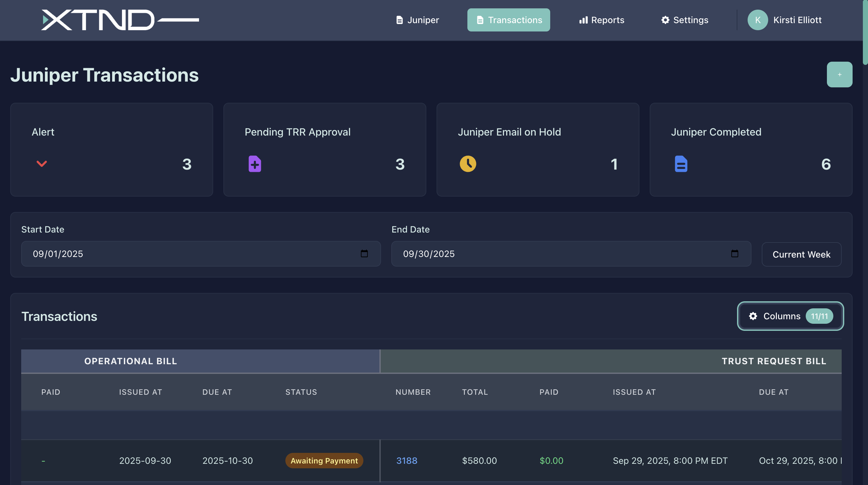
Task: Click the purple file-plus icon on Pending TRR Approval
Action: coord(255,164)
